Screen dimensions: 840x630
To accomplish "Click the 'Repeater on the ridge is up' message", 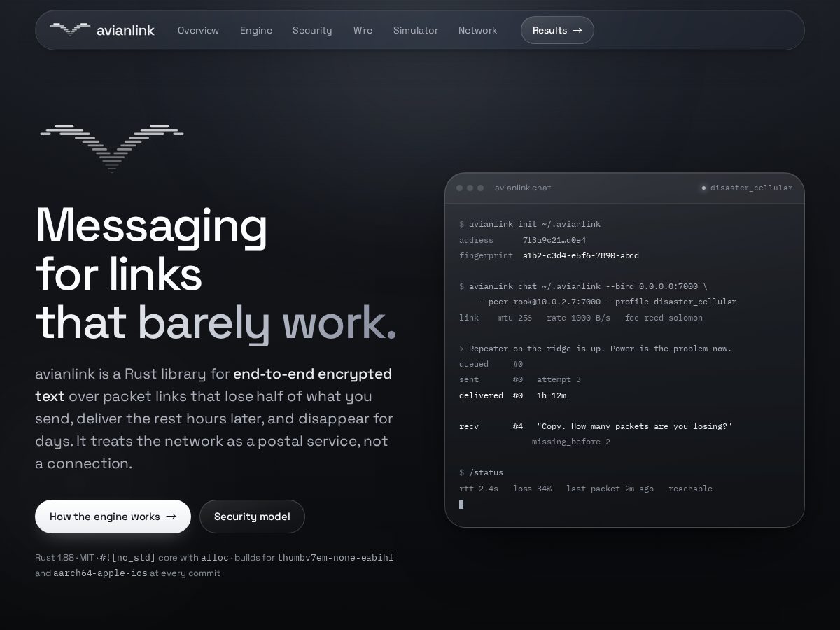I will coord(596,349).
